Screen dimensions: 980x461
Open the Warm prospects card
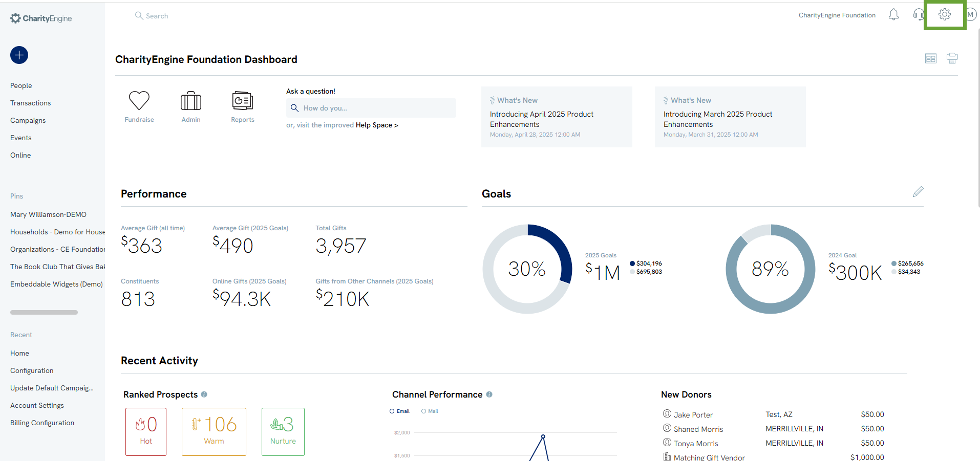(214, 432)
